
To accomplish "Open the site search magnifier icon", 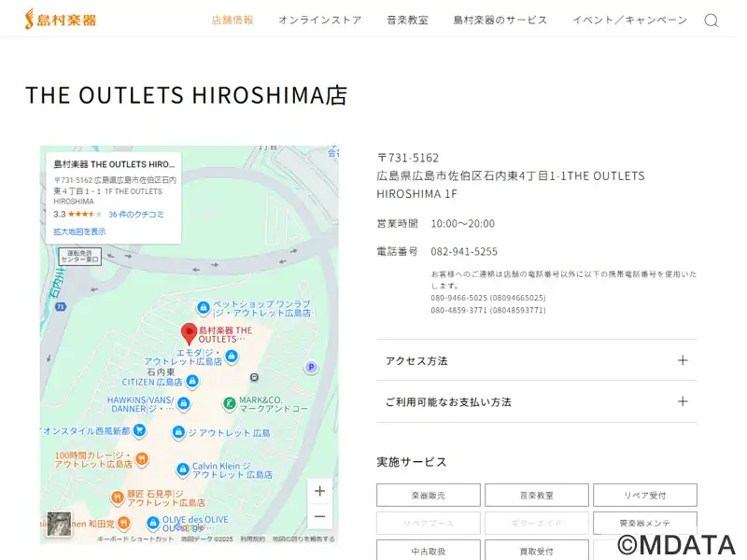I will coord(712,21).
